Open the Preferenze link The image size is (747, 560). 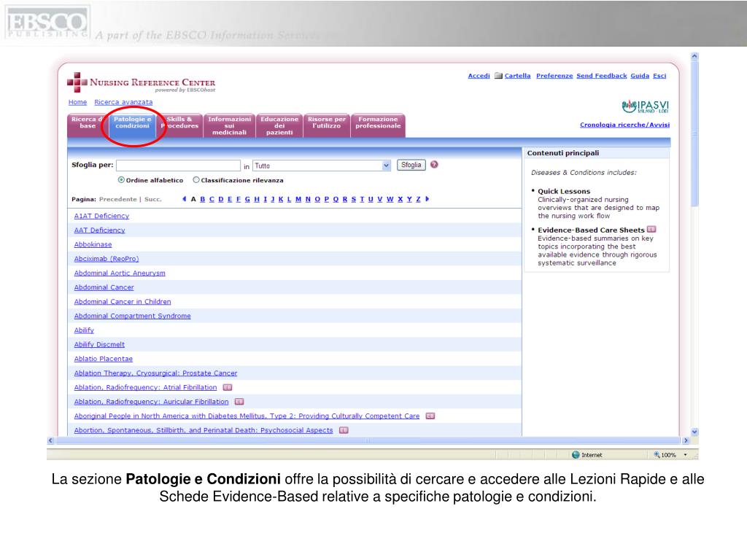pos(554,76)
